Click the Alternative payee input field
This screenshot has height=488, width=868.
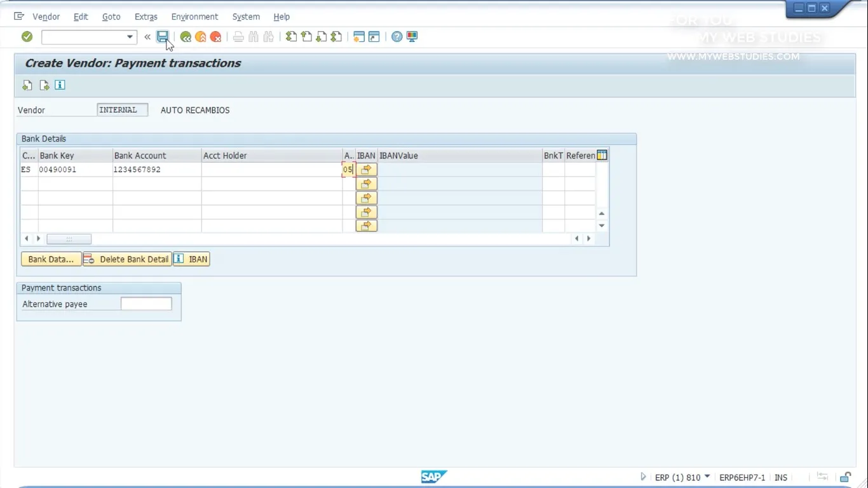coord(146,304)
